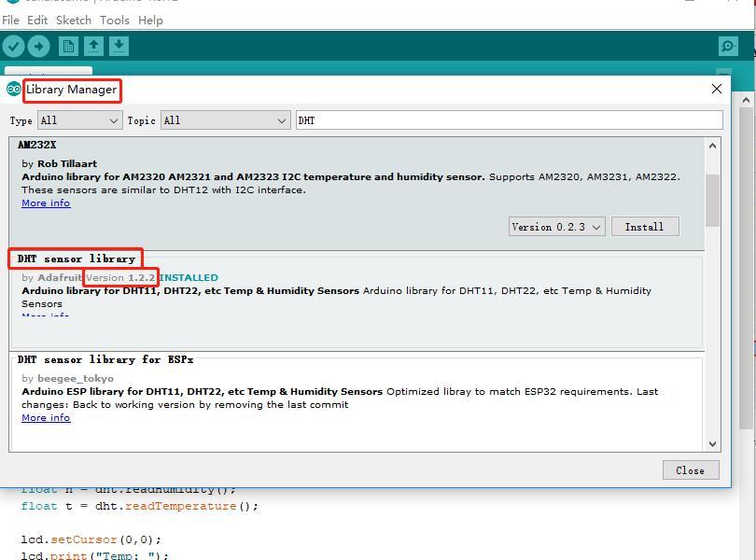Expand the Type filter dropdown
Image resolution: width=756 pixels, height=560 pixels.
(x=79, y=120)
